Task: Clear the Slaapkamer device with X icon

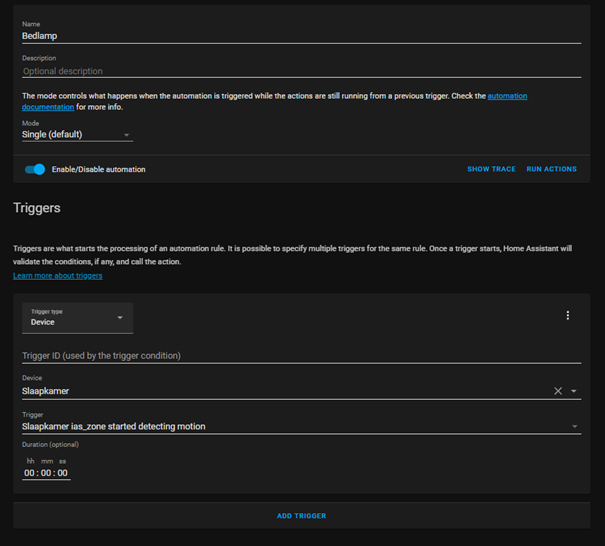Action: click(558, 391)
